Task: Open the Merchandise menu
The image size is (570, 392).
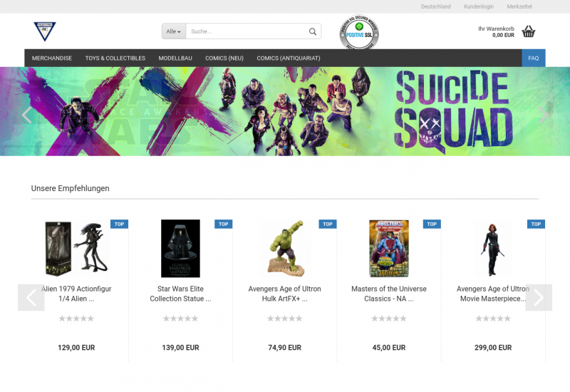Action: click(x=52, y=58)
